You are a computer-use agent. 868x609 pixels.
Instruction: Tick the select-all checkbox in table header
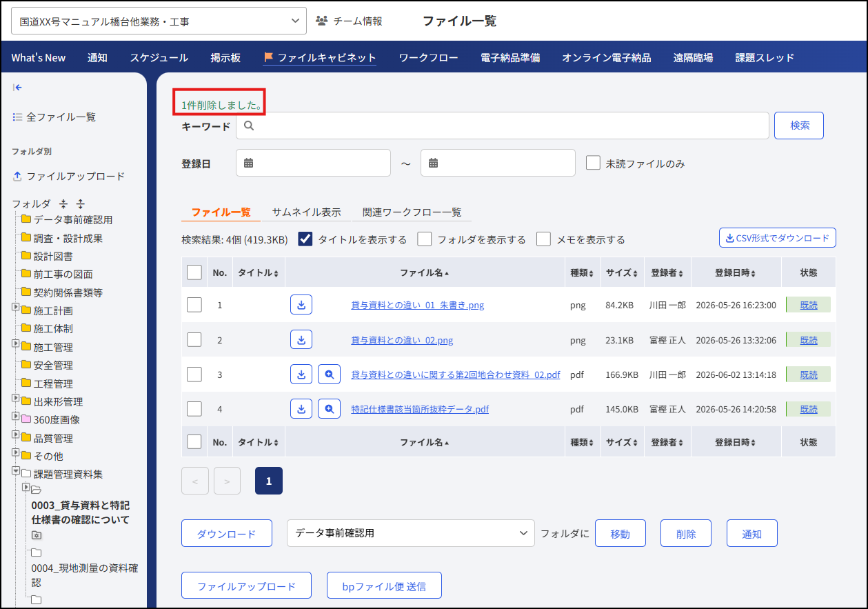tap(194, 272)
